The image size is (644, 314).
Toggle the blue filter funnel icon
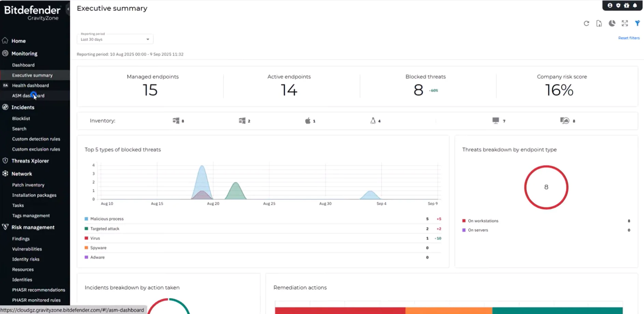pyautogui.click(x=637, y=23)
